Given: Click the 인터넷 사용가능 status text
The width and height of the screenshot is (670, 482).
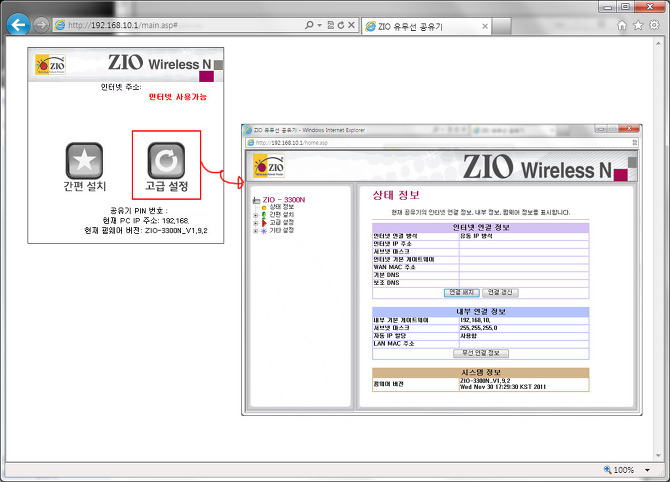Looking at the screenshot, I should point(178,97).
